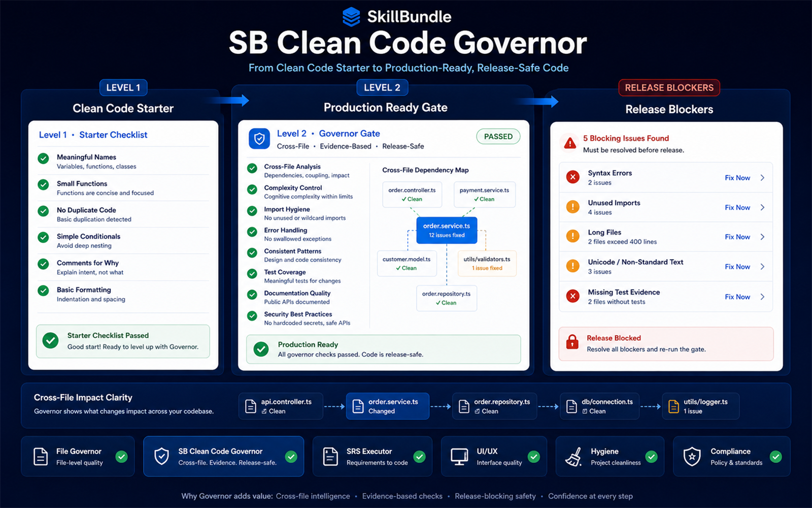812x508 pixels.
Task: Toggle the Security Best Practices check
Action: 252,315
